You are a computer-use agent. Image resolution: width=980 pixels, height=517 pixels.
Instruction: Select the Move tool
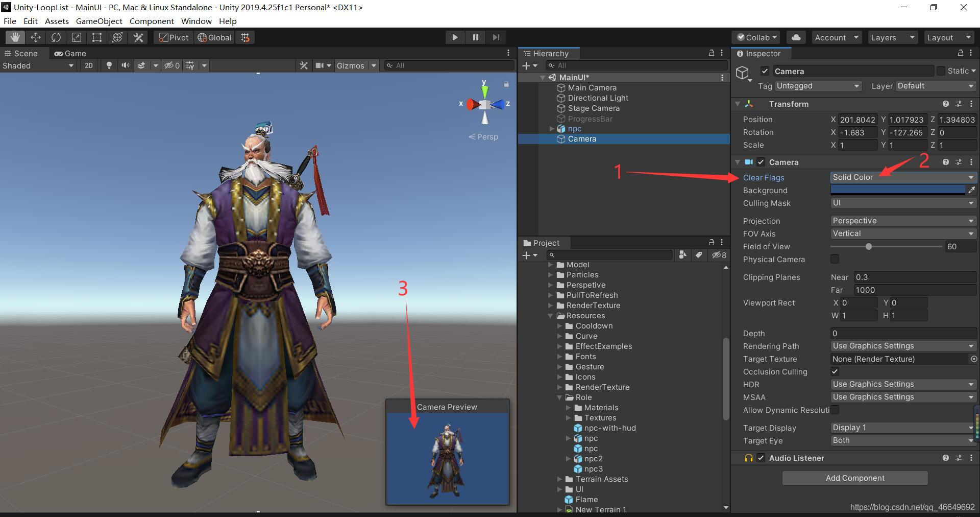tap(36, 37)
